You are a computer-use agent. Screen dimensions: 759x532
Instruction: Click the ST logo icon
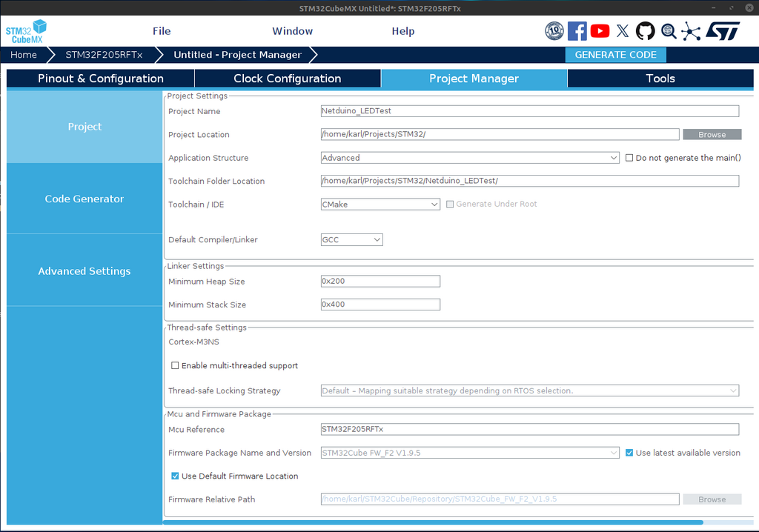click(723, 31)
